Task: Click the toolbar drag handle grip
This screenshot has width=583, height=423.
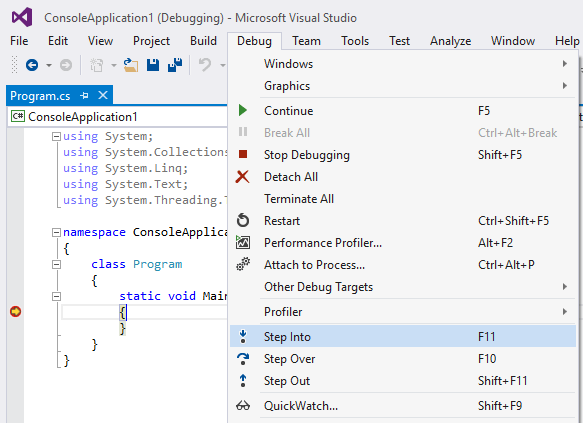Action: (15, 65)
